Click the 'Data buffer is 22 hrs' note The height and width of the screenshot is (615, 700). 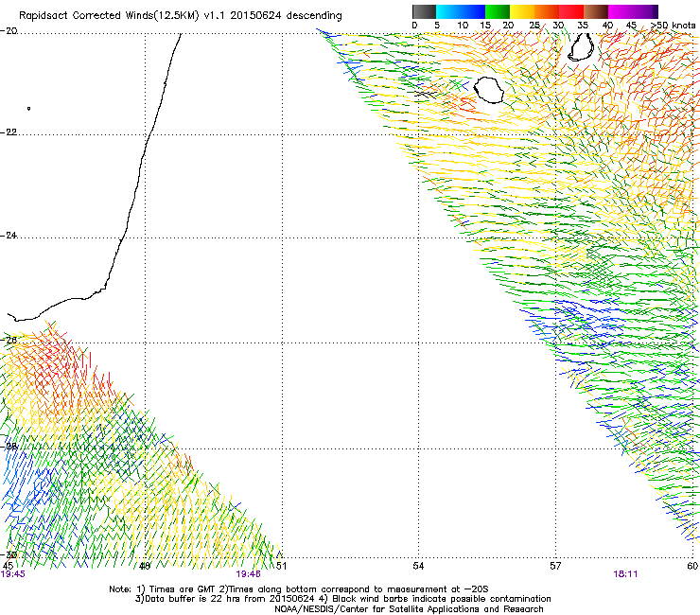342,599
